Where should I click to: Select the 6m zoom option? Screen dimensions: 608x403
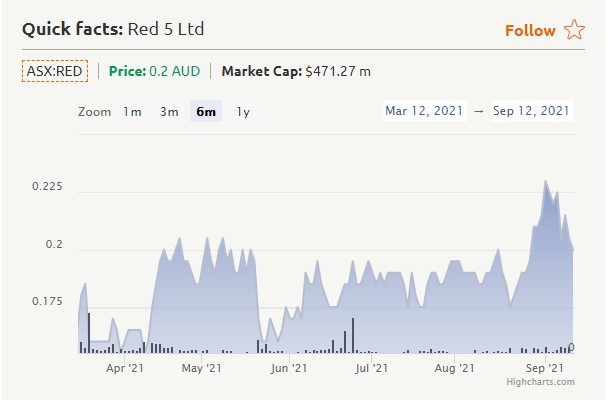pos(206,112)
